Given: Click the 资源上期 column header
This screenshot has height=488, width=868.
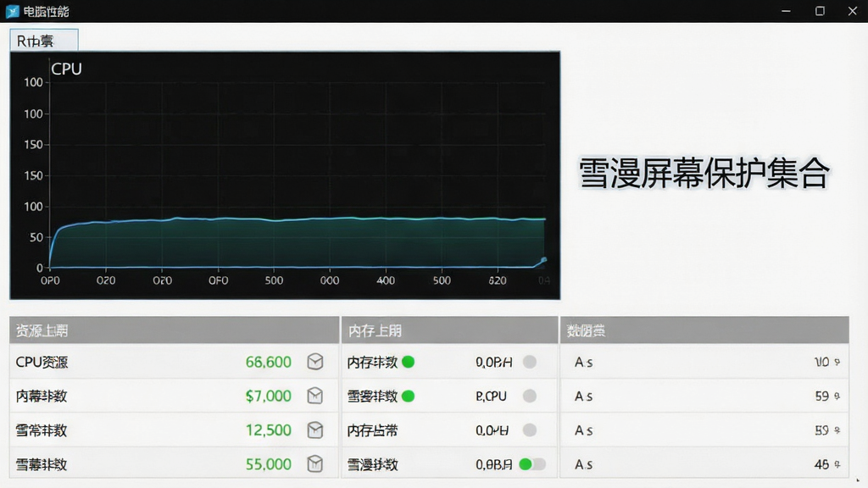Looking at the screenshot, I should (175, 330).
